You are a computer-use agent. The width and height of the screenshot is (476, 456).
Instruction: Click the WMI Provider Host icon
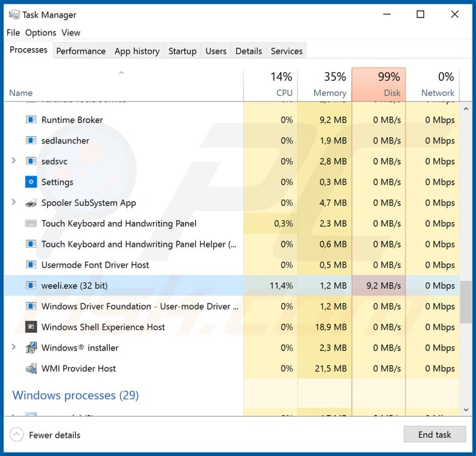click(x=31, y=368)
